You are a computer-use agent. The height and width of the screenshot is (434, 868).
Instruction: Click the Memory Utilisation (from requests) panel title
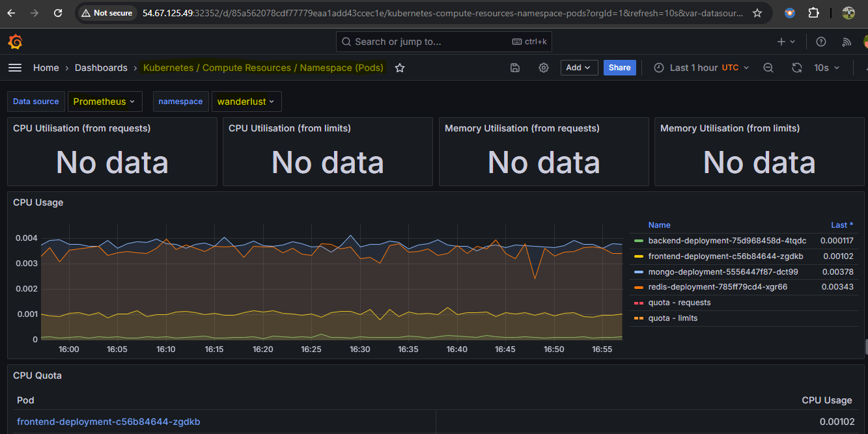[522, 128]
